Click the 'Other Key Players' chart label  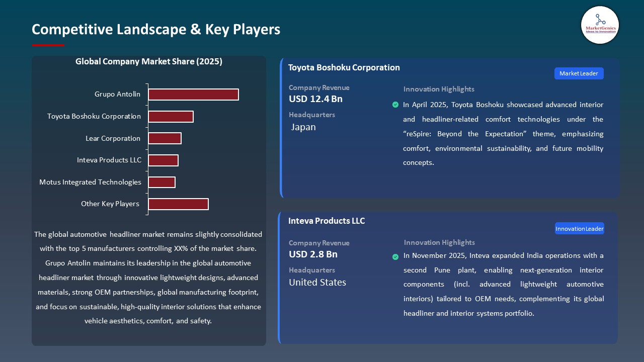[110, 204]
